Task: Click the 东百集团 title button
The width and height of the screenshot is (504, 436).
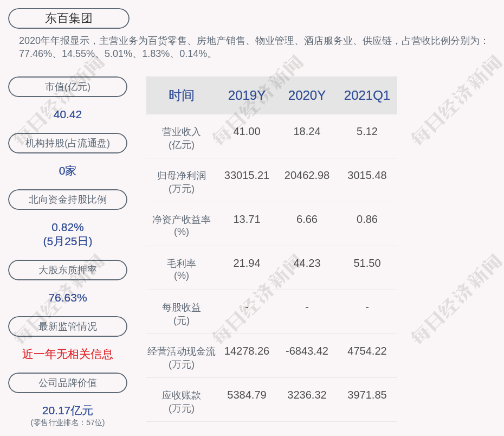Action: click(68, 18)
